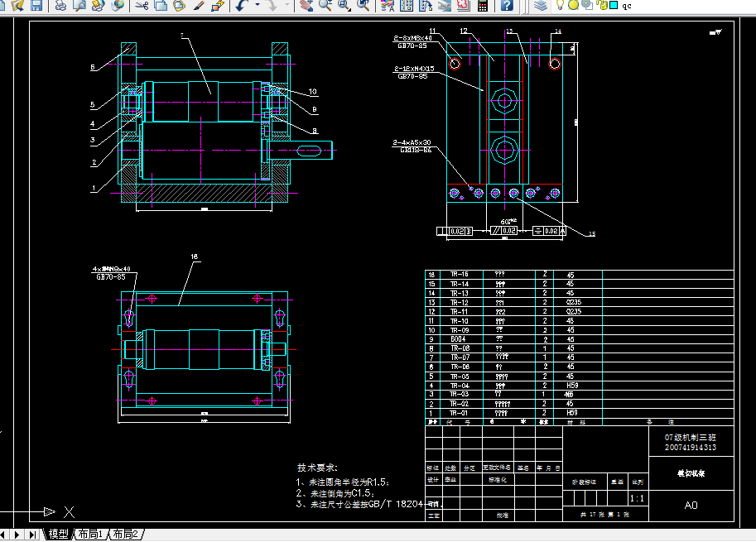Activate Zoom Realtime magnifier
756x542 pixels.
325,5
